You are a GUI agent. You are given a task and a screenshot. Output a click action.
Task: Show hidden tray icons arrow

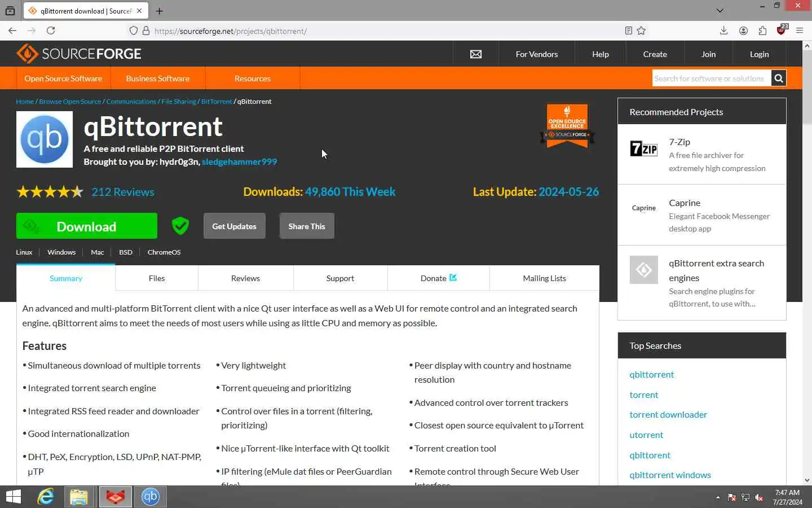(718, 497)
